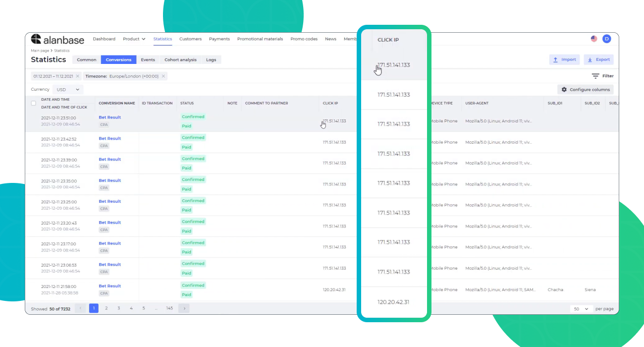
Task: Click the Import button
Action: (564, 59)
